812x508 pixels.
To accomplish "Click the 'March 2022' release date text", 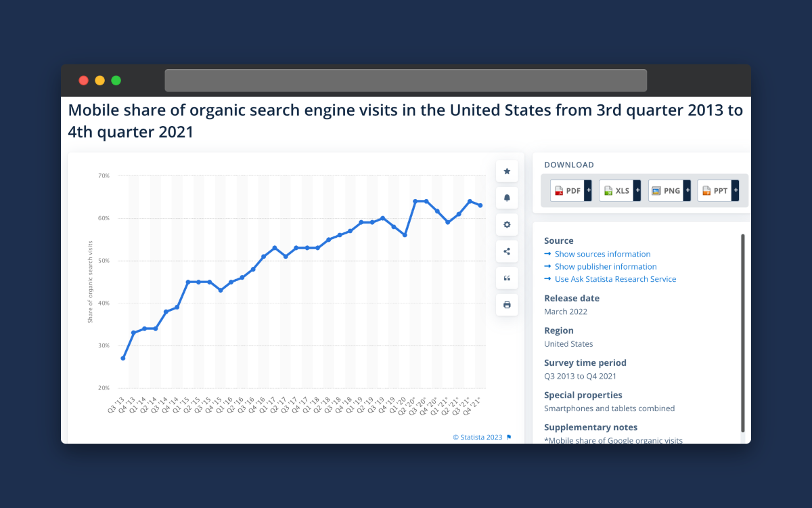I will click(x=566, y=312).
